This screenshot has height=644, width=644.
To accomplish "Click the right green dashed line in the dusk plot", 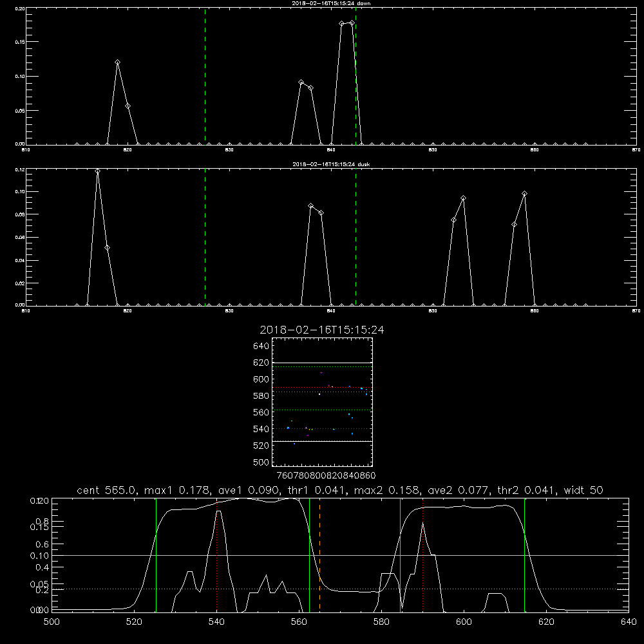I will (355, 237).
